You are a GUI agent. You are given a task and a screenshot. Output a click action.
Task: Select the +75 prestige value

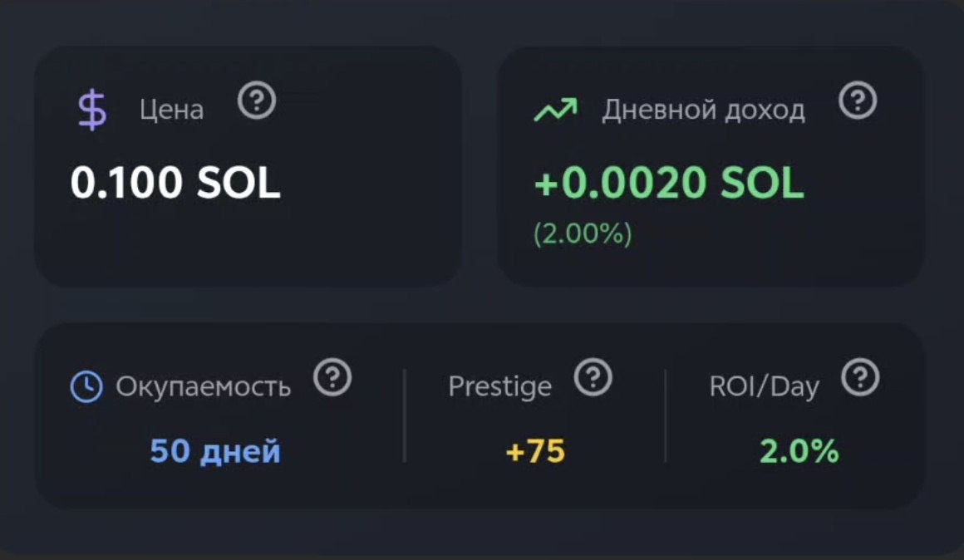pos(535,452)
